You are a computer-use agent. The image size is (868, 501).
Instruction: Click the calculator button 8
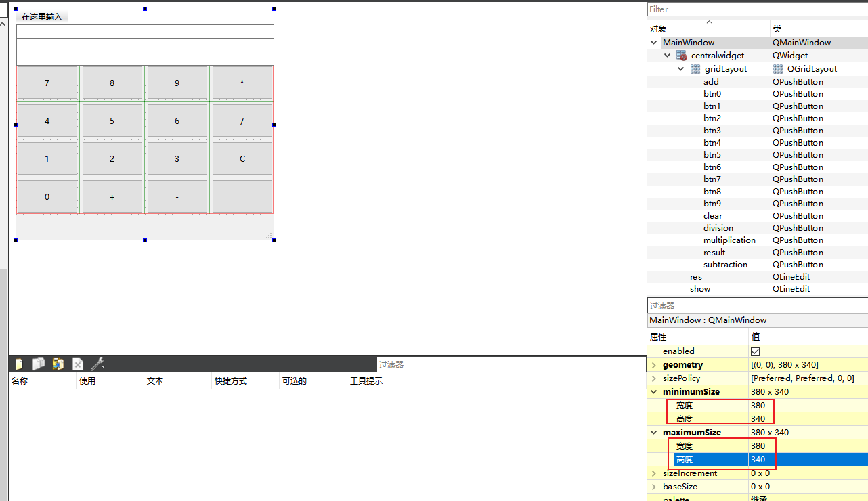pyautogui.click(x=112, y=83)
